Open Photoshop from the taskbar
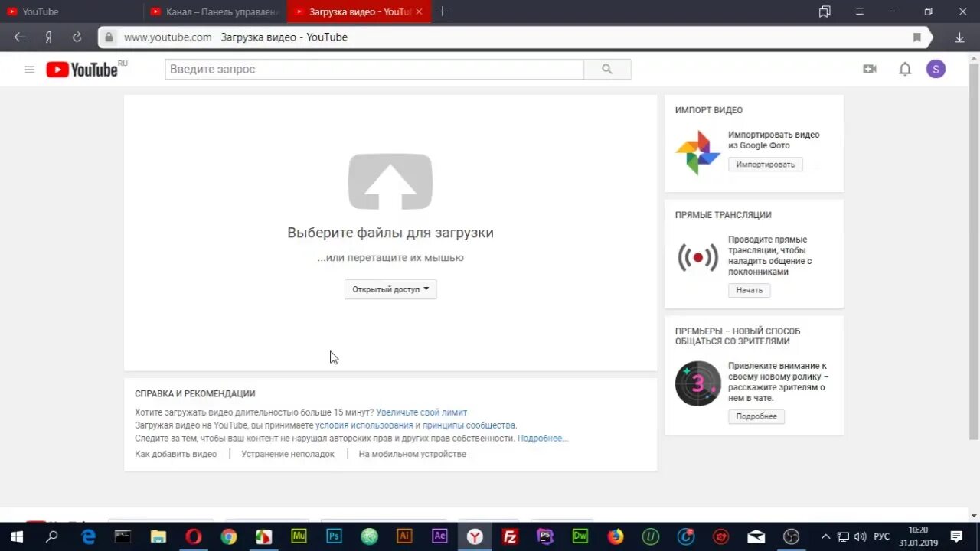The image size is (980, 551). (x=334, y=536)
